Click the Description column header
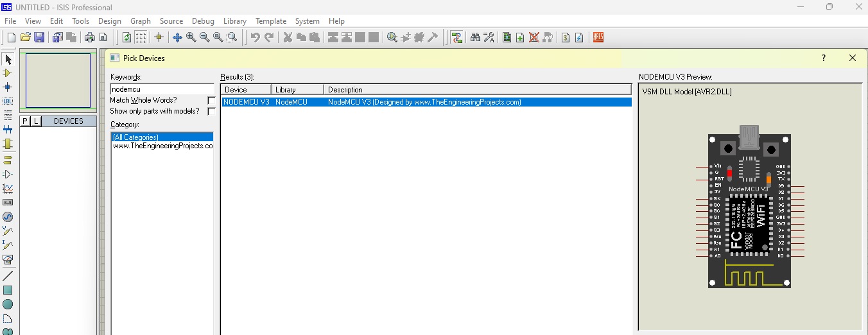This screenshot has height=335, width=868. [477, 90]
